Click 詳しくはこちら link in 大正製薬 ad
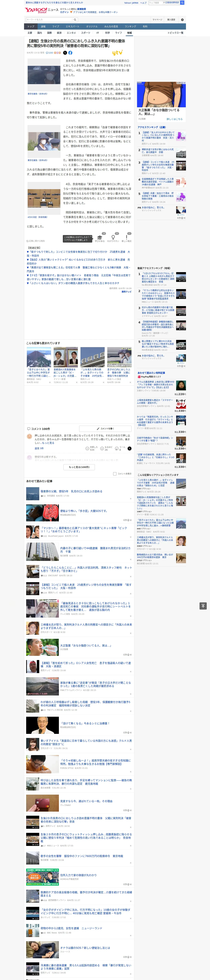The height and width of the screenshot is (980, 210). pyautogui.click(x=175, y=119)
